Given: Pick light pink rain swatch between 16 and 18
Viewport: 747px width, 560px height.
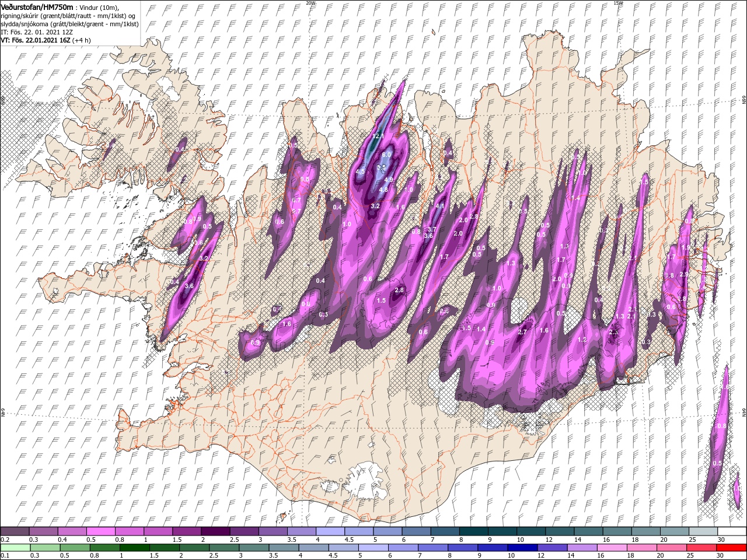Looking at the screenshot, I should point(611,548).
